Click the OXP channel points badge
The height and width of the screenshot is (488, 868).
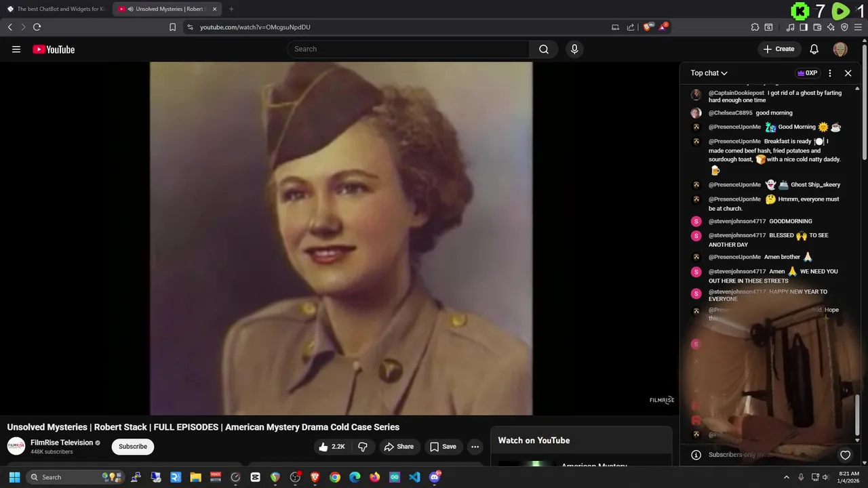(807, 73)
